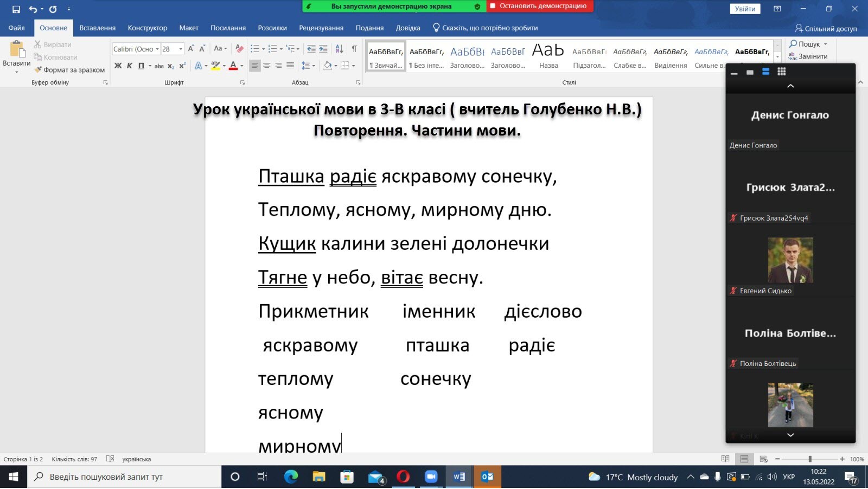Open the Вставлення ribbon tab

click(x=97, y=28)
